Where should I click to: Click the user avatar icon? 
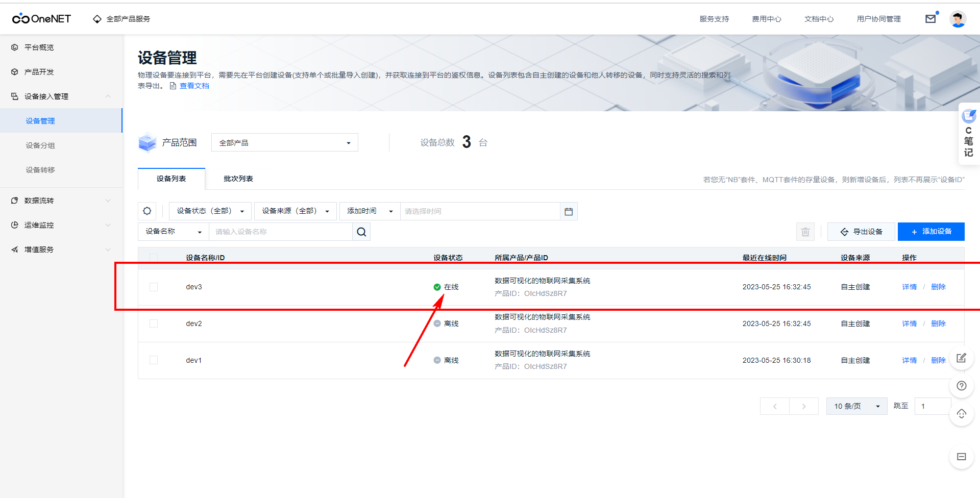coord(958,19)
